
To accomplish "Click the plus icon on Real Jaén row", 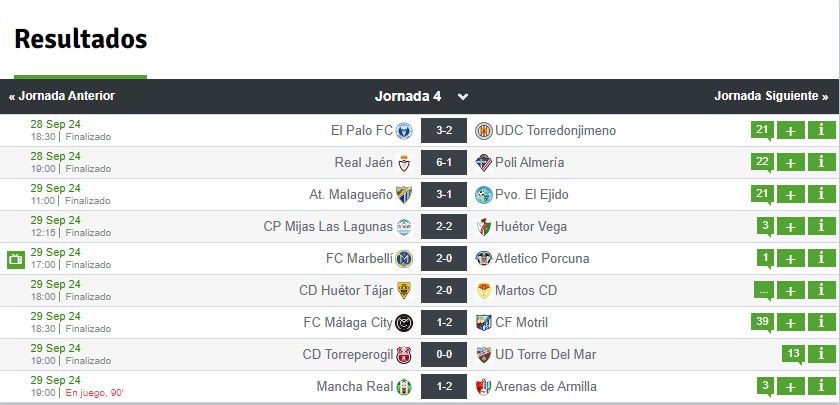I will pyautogui.click(x=791, y=162).
